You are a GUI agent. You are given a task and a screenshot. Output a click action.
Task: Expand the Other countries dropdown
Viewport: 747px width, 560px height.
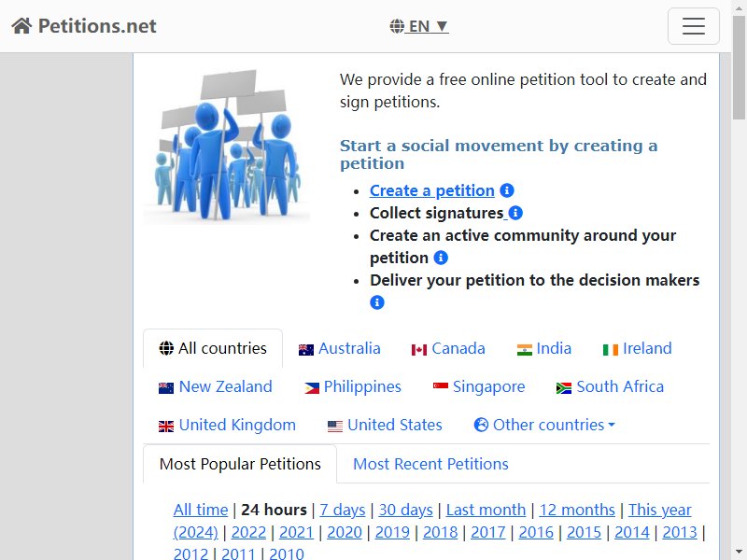[x=544, y=425]
